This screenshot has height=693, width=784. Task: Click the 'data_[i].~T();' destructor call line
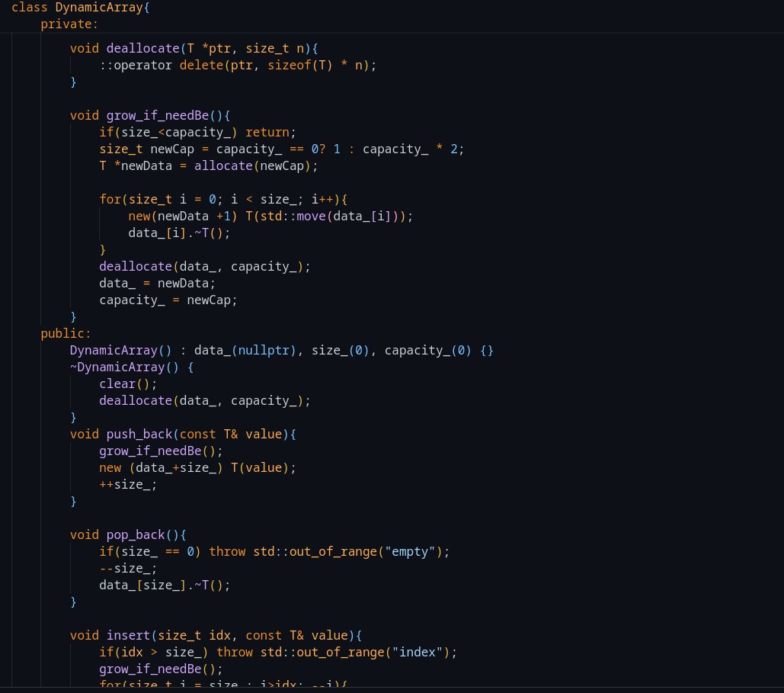pyautogui.click(x=180, y=233)
